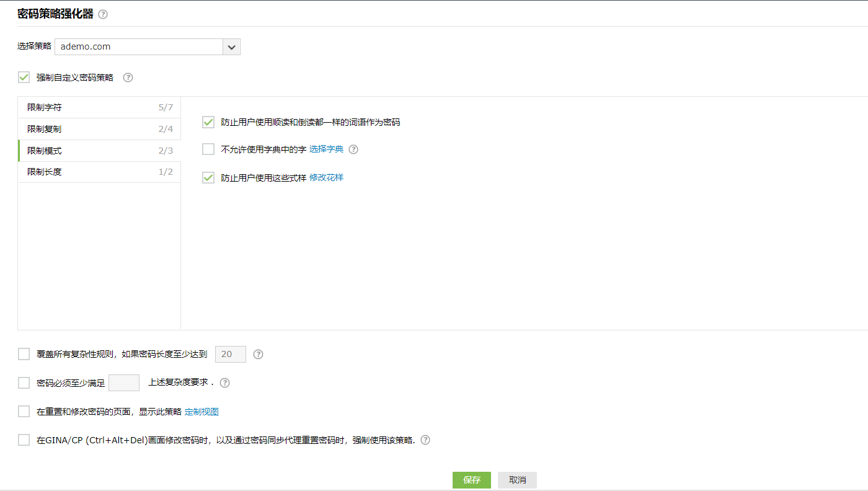The height and width of the screenshot is (491, 868).
Task: Select the 限制模式 tab
Action: tap(99, 151)
